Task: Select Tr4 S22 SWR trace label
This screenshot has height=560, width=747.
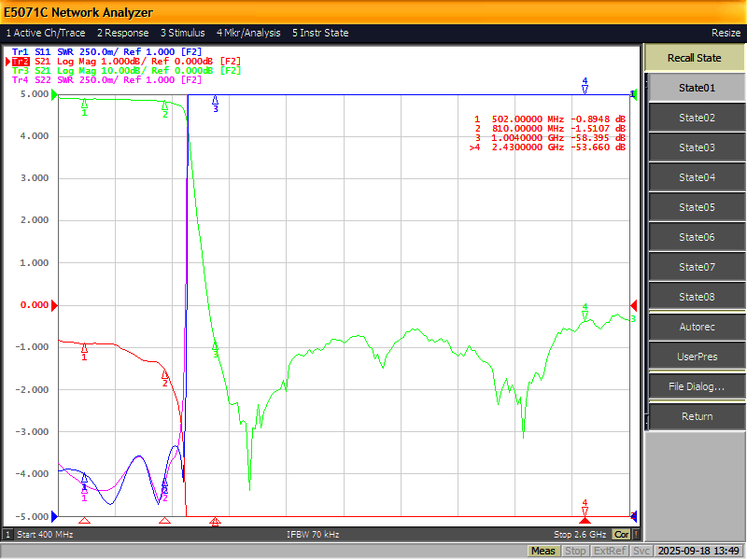Action: (x=106, y=80)
